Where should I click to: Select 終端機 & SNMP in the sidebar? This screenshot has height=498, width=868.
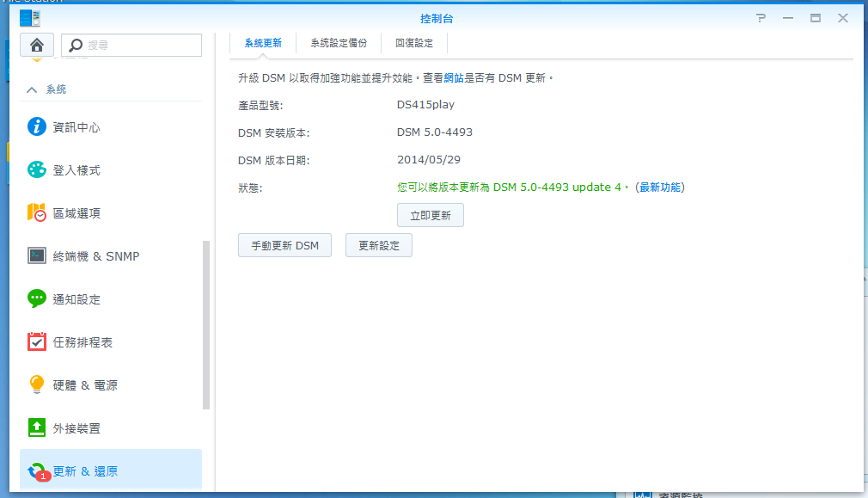111,256
